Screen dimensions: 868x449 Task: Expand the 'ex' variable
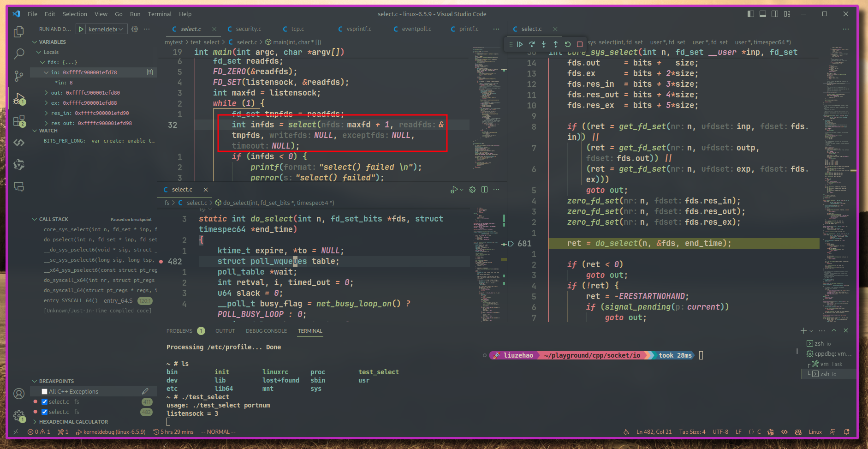pyautogui.click(x=46, y=103)
